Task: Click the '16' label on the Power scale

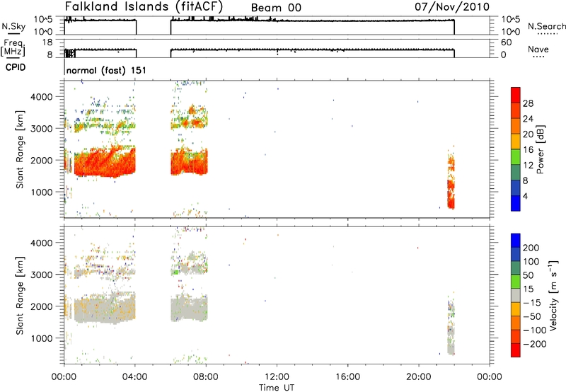Action: 528,150
